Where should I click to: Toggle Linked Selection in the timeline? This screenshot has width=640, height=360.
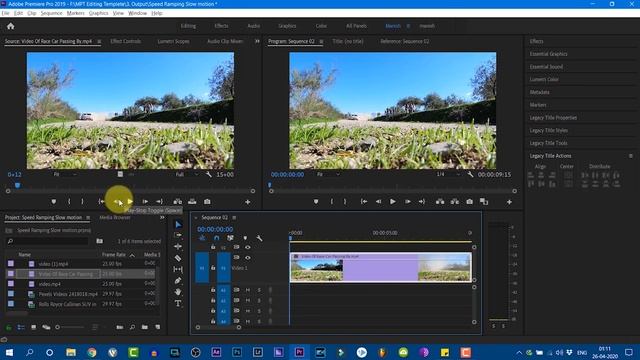pyautogui.click(x=231, y=238)
